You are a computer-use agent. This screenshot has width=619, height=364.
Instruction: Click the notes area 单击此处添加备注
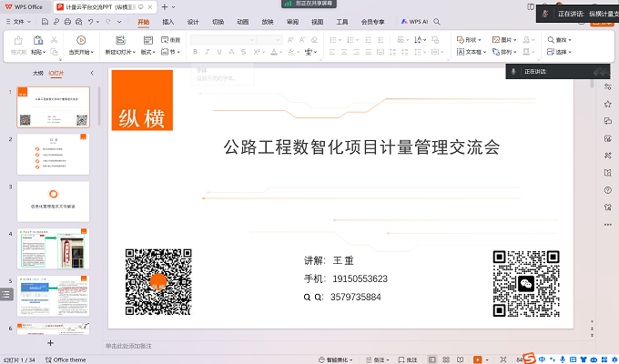point(128,346)
